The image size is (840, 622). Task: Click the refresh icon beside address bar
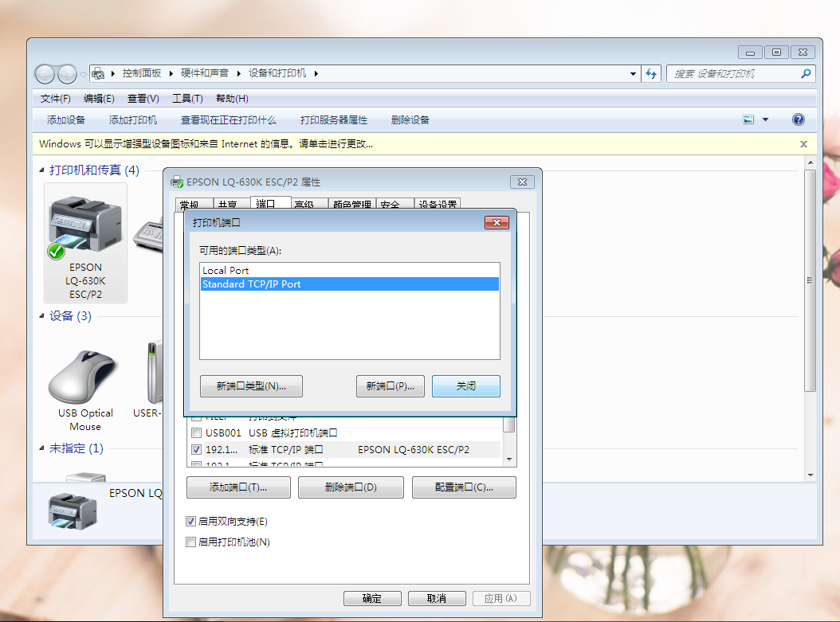pos(651,74)
